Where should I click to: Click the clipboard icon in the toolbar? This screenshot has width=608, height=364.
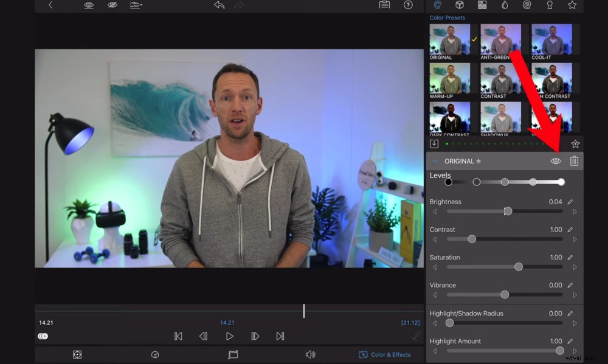coord(384,5)
